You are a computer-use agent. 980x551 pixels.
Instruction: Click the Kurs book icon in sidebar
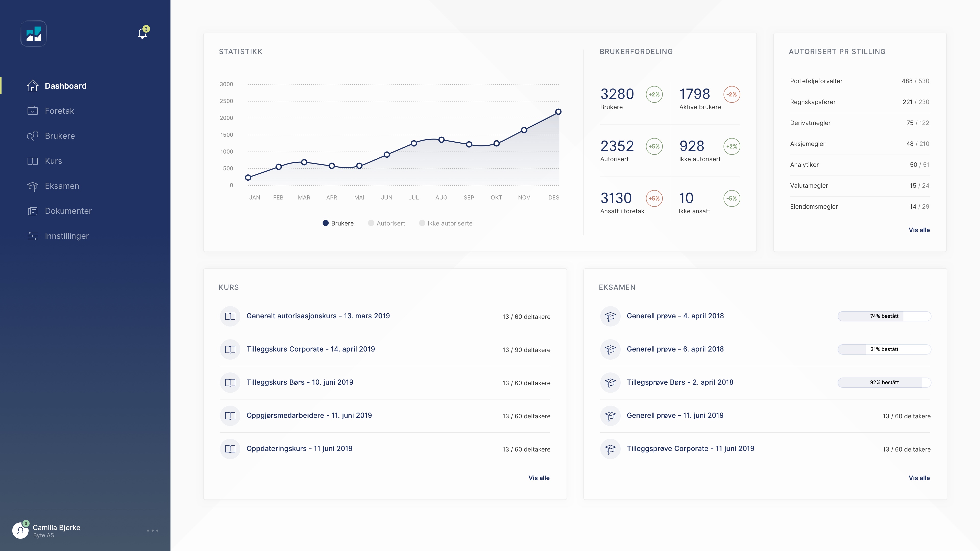33,161
